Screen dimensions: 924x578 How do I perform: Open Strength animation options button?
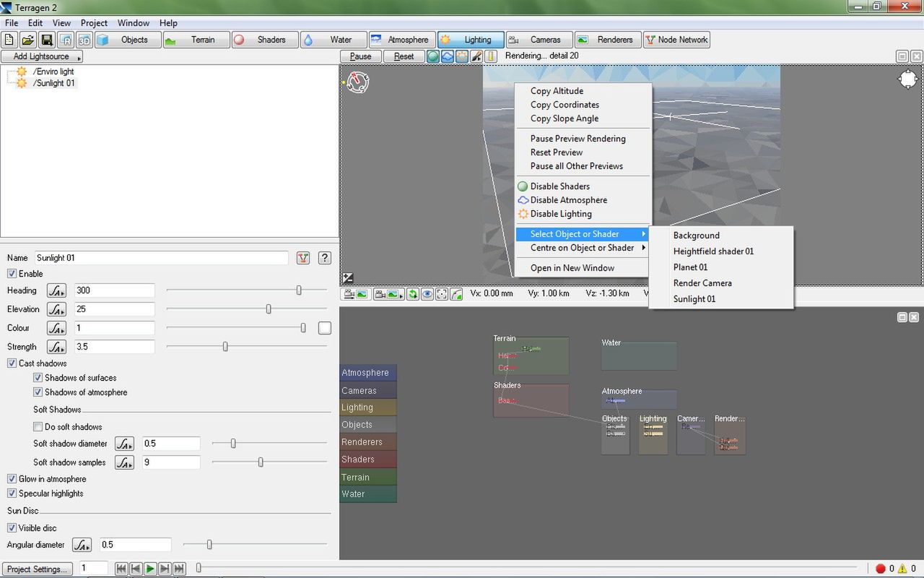(56, 347)
